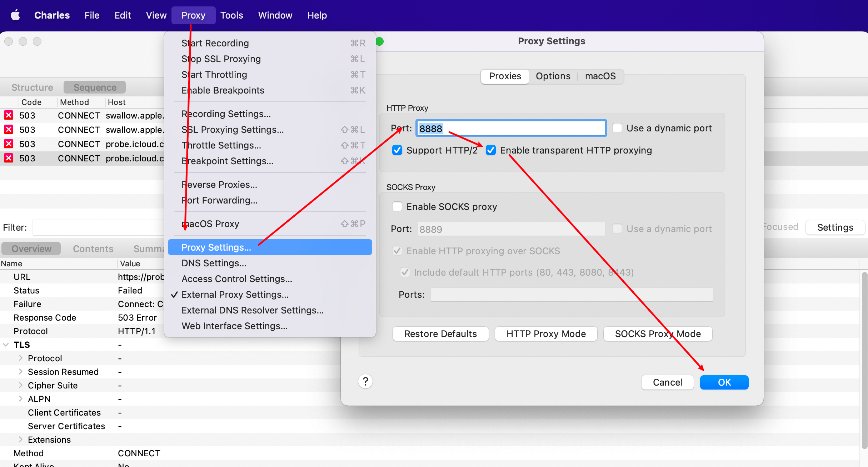Disable transparent HTTP proxying checkbox
Image resolution: width=868 pixels, height=467 pixels.
491,150
